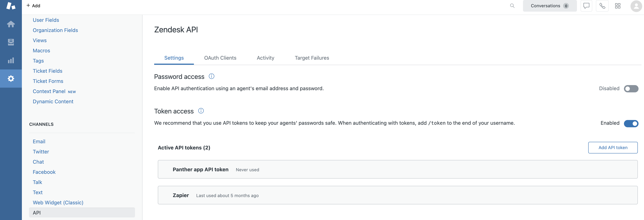
Task: Open the Password access info tooltip
Action: click(211, 76)
